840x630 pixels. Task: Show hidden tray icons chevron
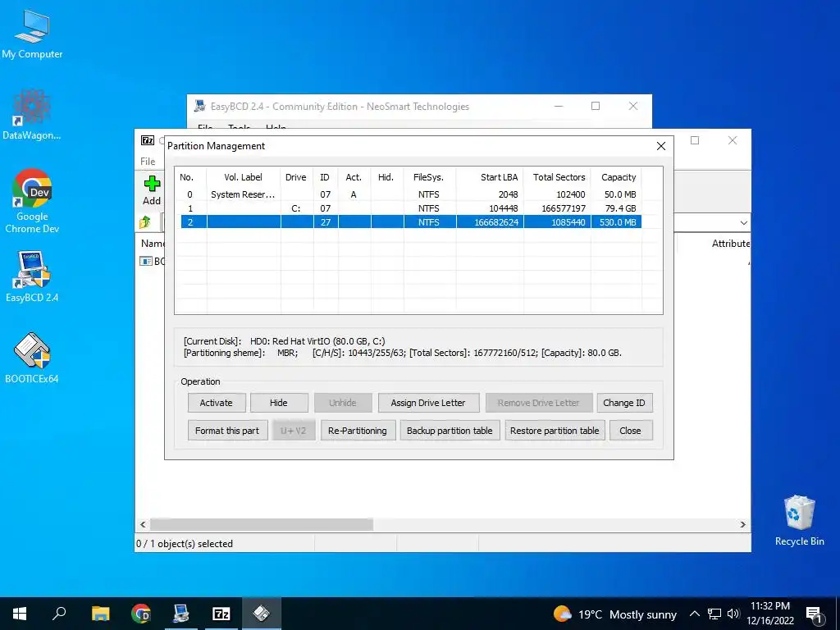(694, 614)
